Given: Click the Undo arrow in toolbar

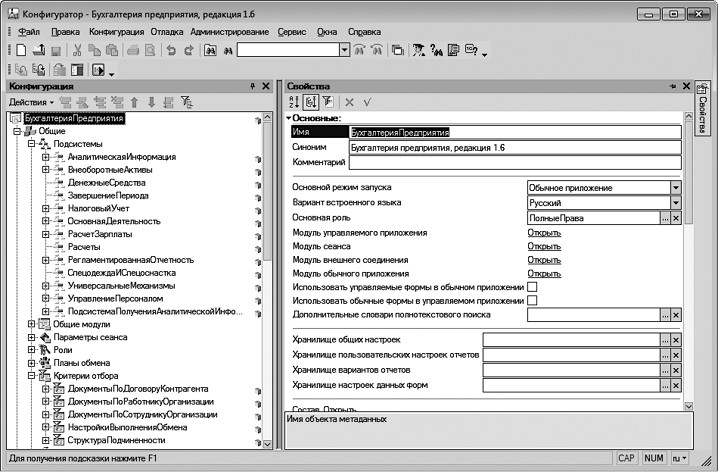Looking at the screenshot, I should 172,49.
